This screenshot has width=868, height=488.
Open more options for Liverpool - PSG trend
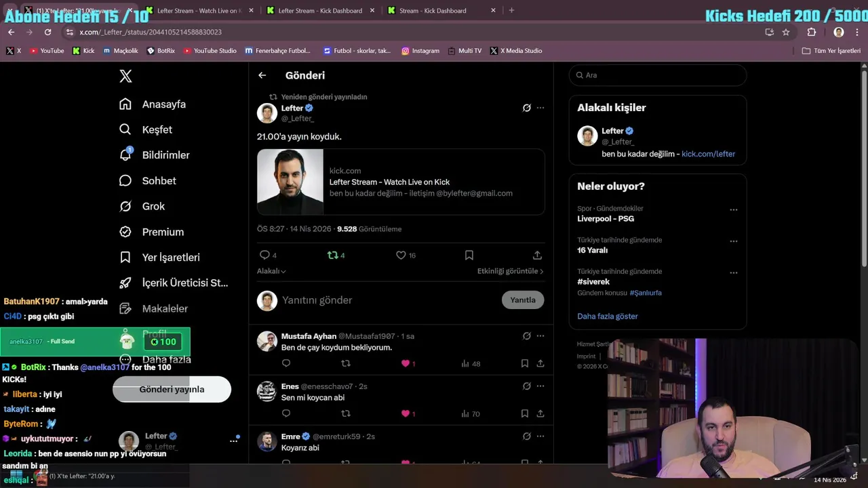coord(733,210)
